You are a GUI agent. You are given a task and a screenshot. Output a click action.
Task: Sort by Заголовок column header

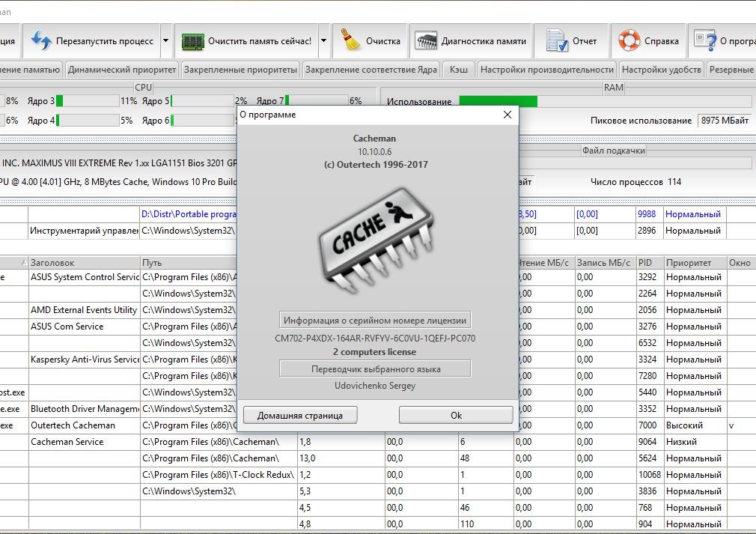pos(85,263)
